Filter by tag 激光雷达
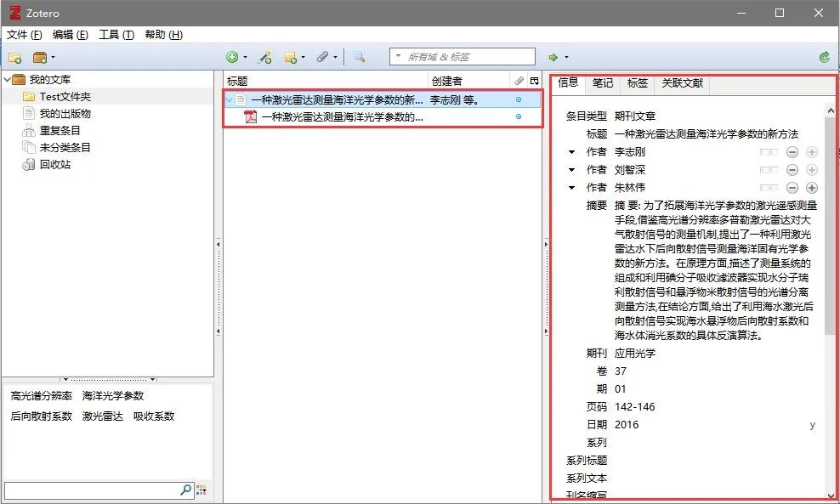840x504 pixels. point(102,416)
